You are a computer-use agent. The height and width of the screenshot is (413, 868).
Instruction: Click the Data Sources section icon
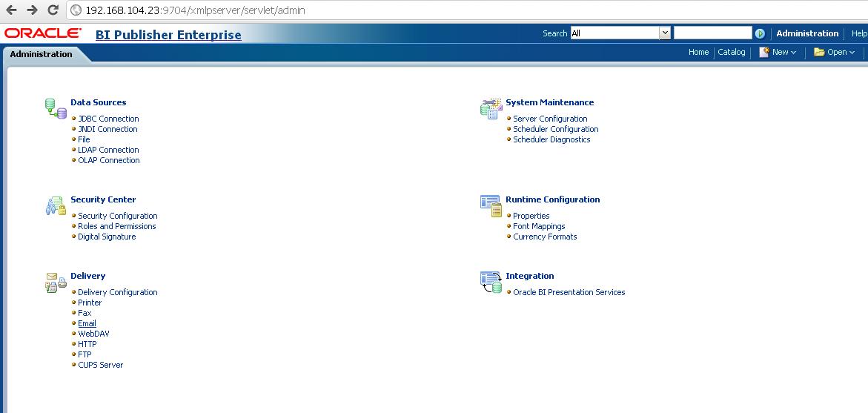[x=56, y=108]
